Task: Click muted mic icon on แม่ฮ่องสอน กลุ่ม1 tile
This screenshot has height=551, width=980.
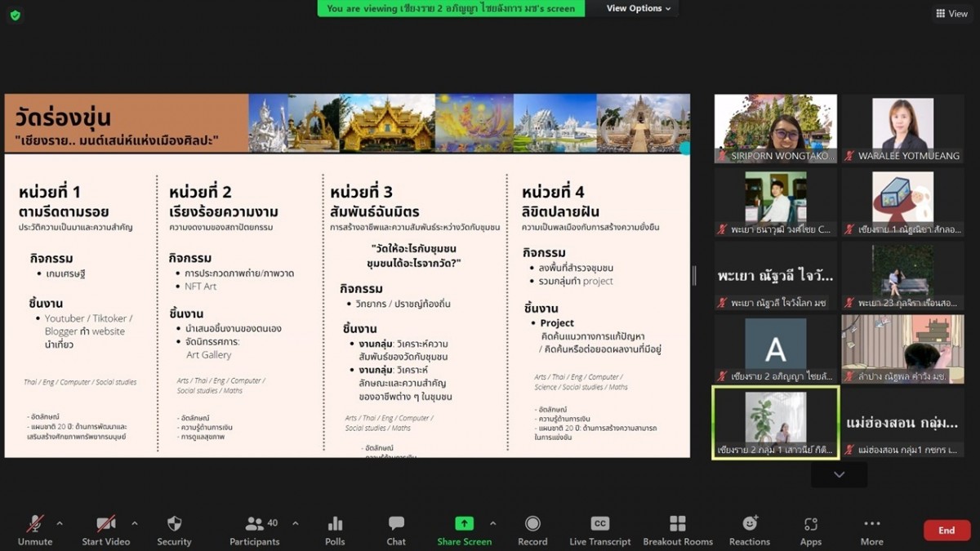Action: click(x=850, y=450)
